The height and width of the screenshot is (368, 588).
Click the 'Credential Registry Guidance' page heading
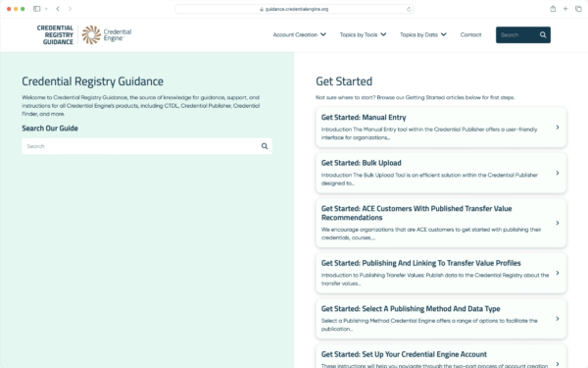point(93,81)
